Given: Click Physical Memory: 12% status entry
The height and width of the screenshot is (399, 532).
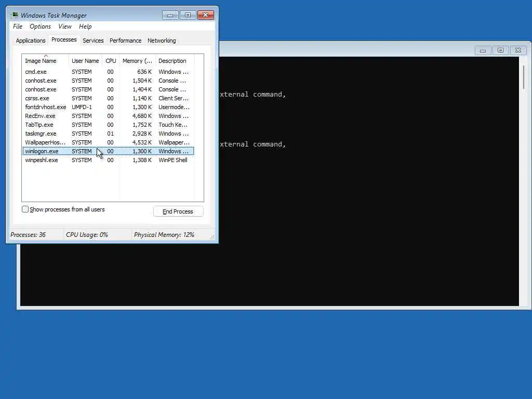Looking at the screenshot, I should pos(164,235).
